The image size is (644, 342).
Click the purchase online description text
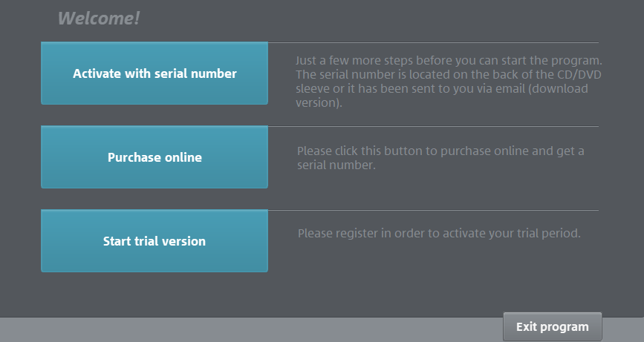click(440, 158)
